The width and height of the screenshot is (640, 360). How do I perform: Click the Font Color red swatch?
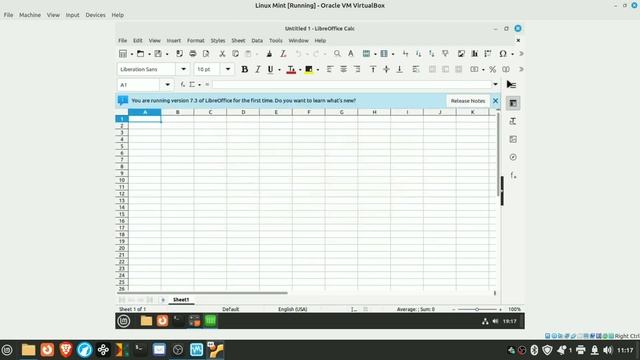(291, 69)
